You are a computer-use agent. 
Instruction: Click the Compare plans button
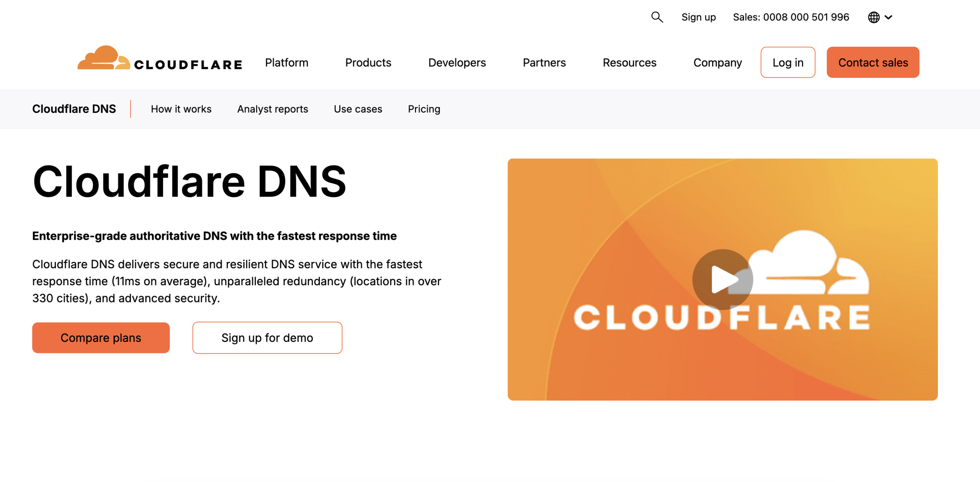tap(101, 338)
